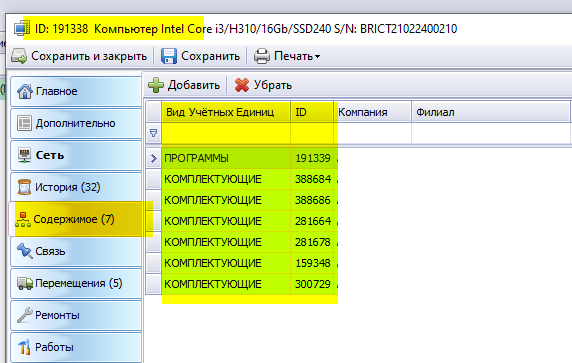Viewport: 572px width, 363px height.
Task: Click the computer icon in the window title
Action: click(22, 29)
